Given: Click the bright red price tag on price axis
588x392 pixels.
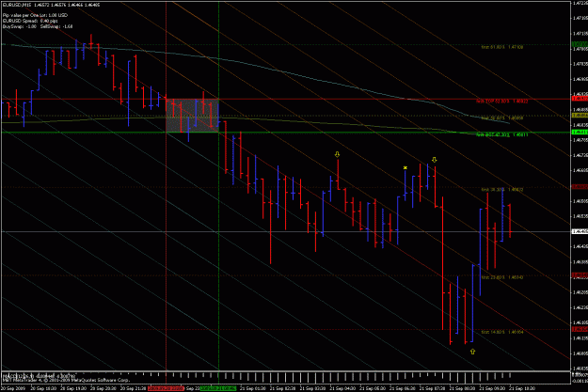Looking at the screenshot, I should 580,99.
